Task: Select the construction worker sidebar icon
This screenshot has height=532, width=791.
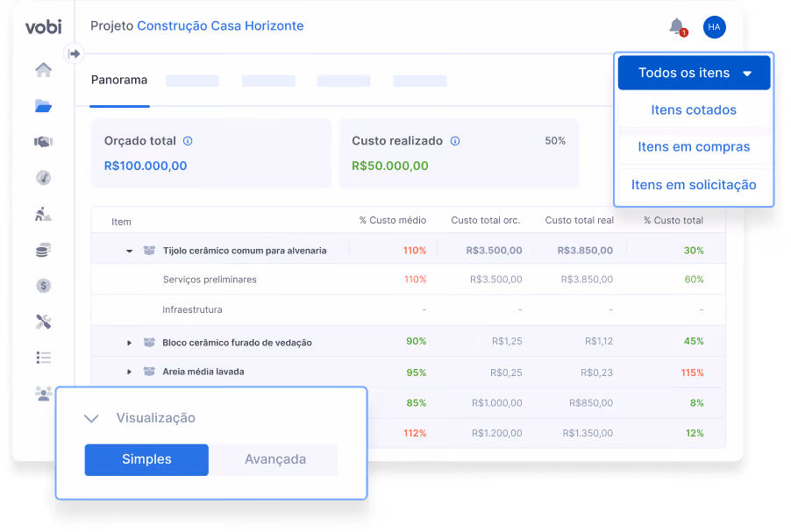Action: 43,214
